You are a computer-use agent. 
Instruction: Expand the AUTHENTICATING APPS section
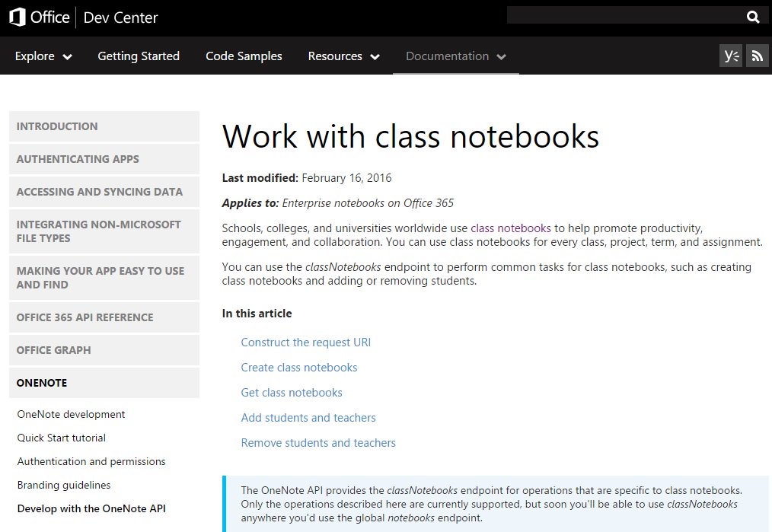[x=104, y=159]
